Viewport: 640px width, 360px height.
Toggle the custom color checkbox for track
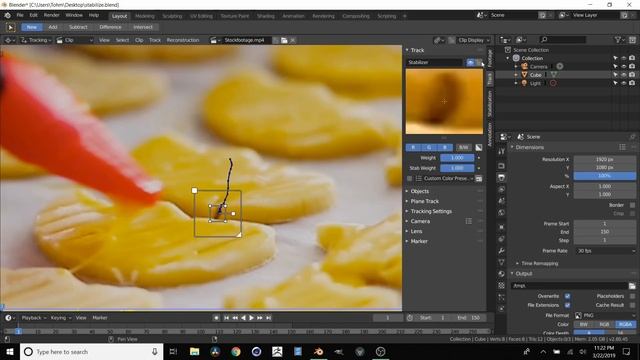410,179
